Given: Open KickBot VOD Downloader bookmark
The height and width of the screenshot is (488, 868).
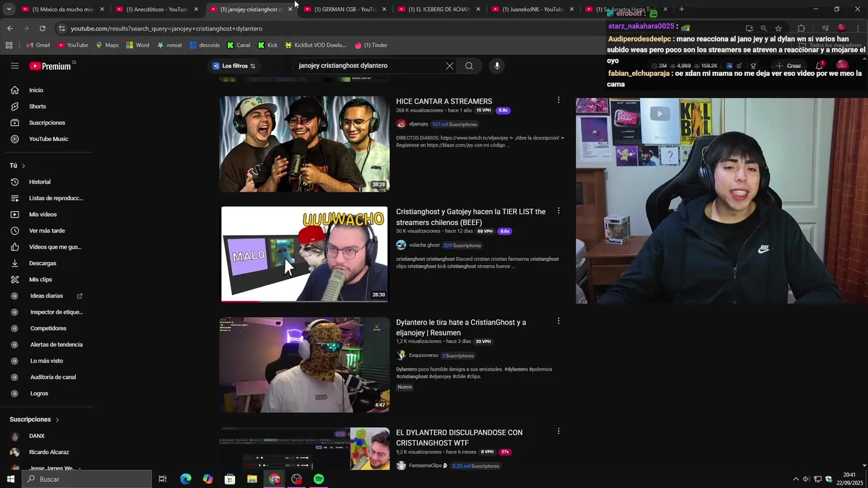Looking at the screenshot, I should 315,45.
